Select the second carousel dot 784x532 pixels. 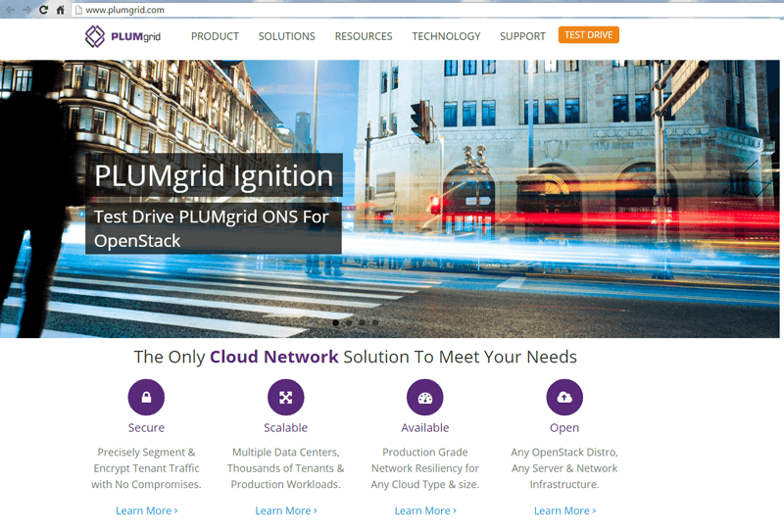(x=349, y=322)
